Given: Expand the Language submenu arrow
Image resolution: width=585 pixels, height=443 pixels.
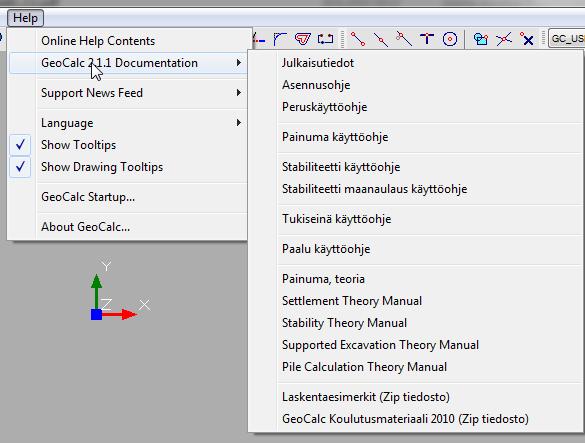Looking at the screenshot, I should point(238,123).
